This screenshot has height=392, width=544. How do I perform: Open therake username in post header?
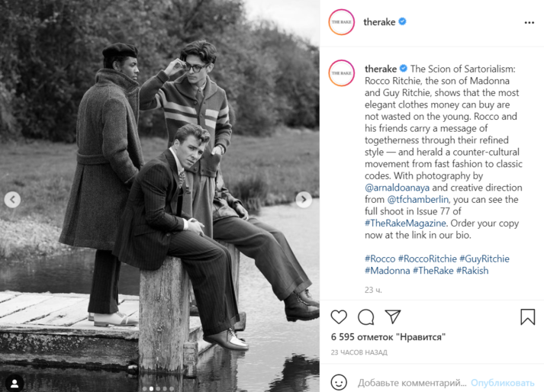[x=380, y=22]
